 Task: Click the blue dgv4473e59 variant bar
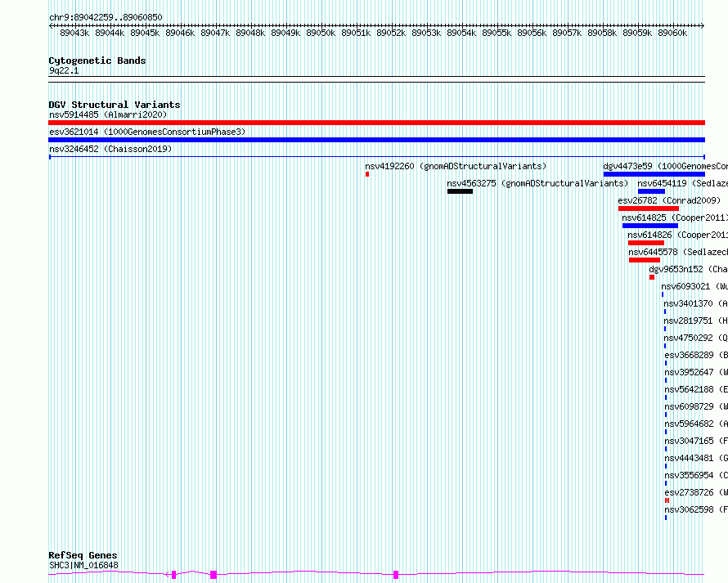[654, 174]
